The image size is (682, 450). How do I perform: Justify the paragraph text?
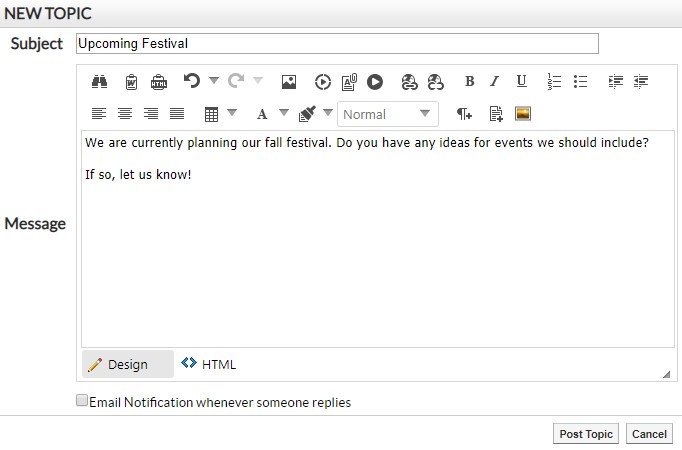(177, 114)
